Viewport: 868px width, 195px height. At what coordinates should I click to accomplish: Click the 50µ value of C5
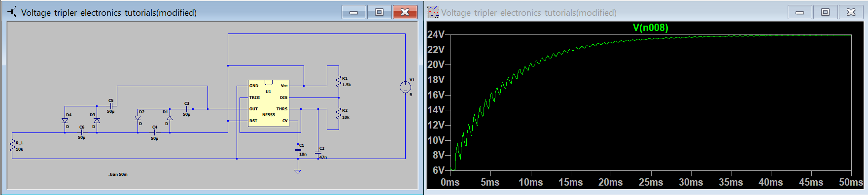coord(111,112)
